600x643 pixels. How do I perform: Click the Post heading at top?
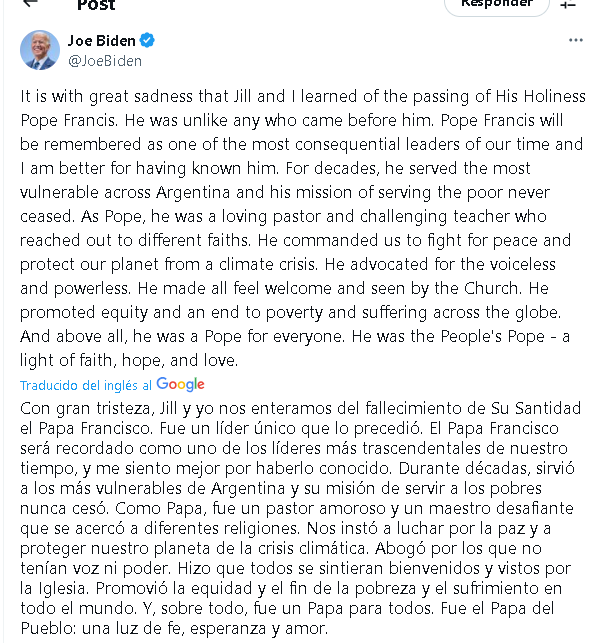pos(96,5)
